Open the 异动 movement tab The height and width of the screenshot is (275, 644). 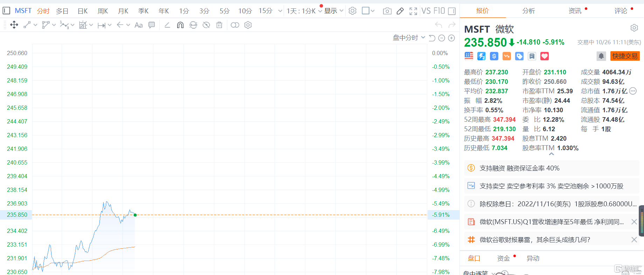[533, 259]
